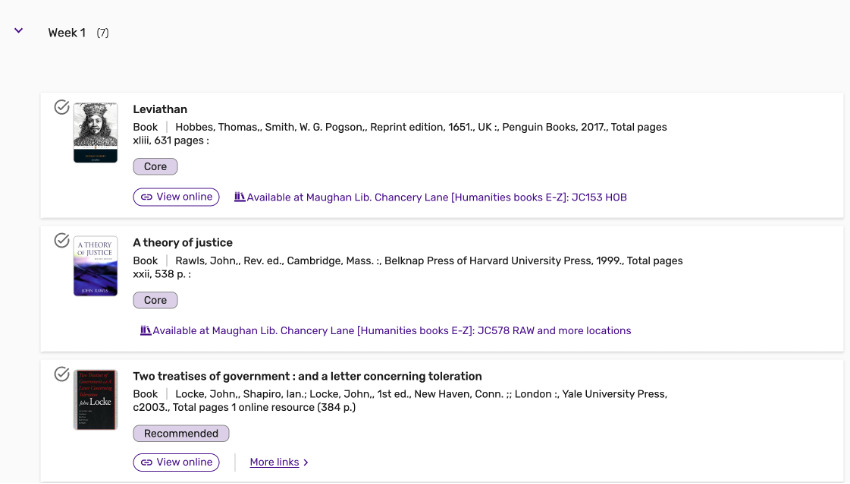Expand More links for Two treatises of government
This screenshot has height=484, width=850.
(279, 462)
